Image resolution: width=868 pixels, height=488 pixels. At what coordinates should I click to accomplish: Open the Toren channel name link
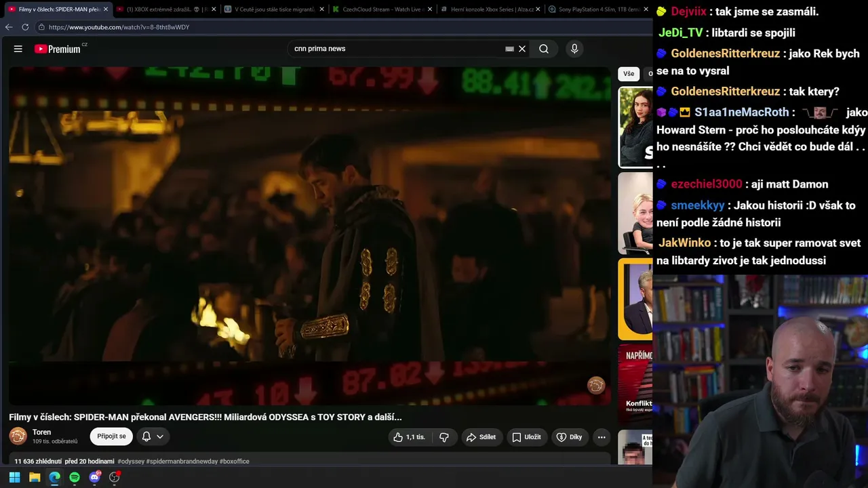coord(41,432)
